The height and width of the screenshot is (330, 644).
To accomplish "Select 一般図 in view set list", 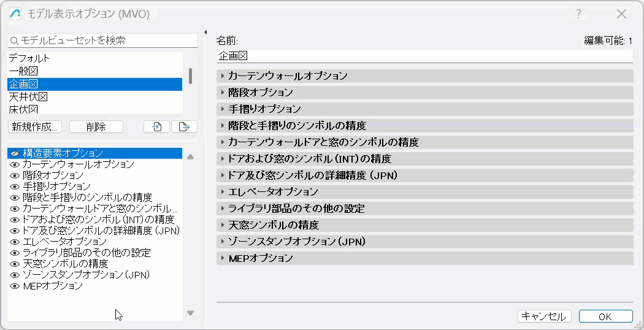I will [95, 71].
